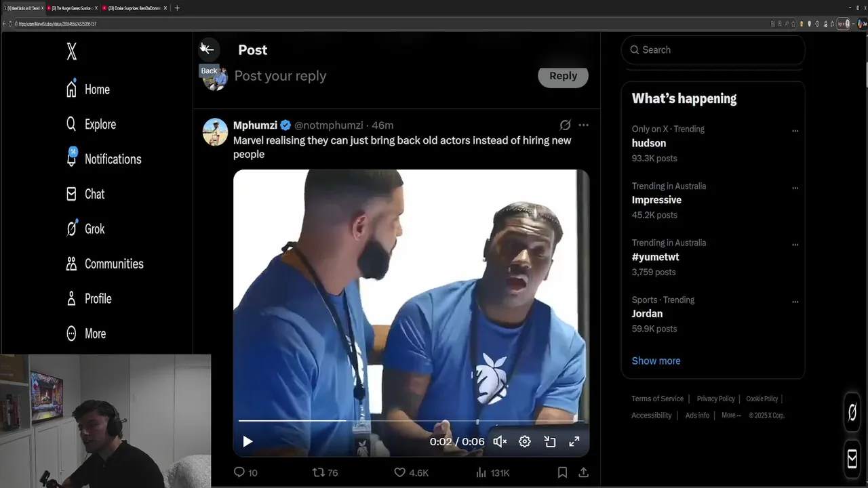Click the repost icon showing 76
The image size is (868, 488).
point(324,472)
